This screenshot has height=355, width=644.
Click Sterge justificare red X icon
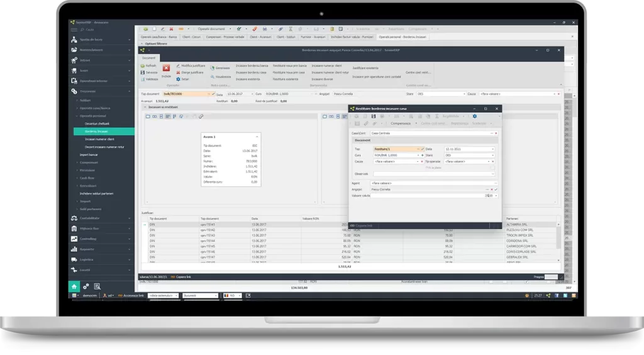(x=178, y=72)
